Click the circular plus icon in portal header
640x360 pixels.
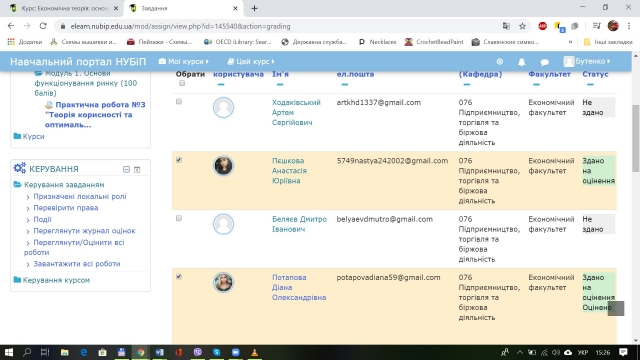coord(500,62)
